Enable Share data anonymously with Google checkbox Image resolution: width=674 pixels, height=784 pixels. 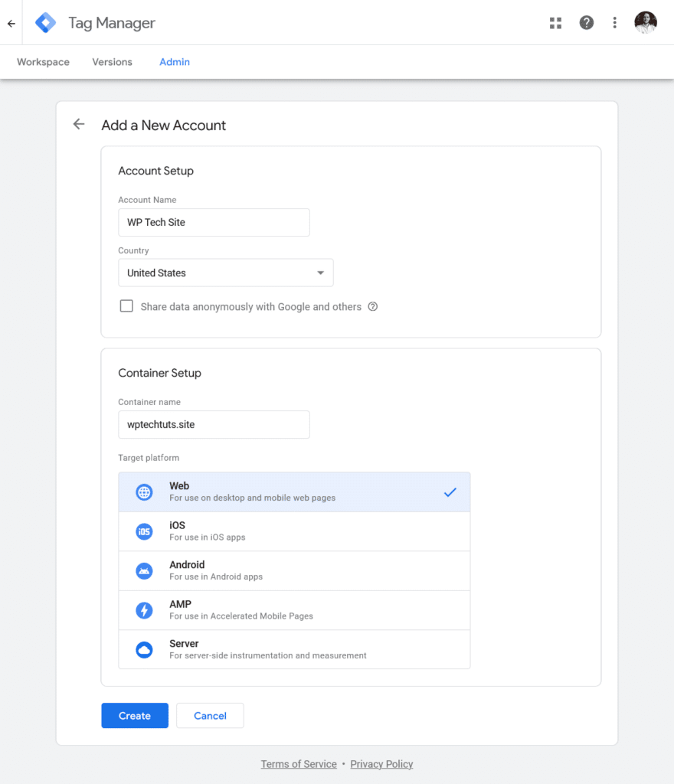pos(126,306)
